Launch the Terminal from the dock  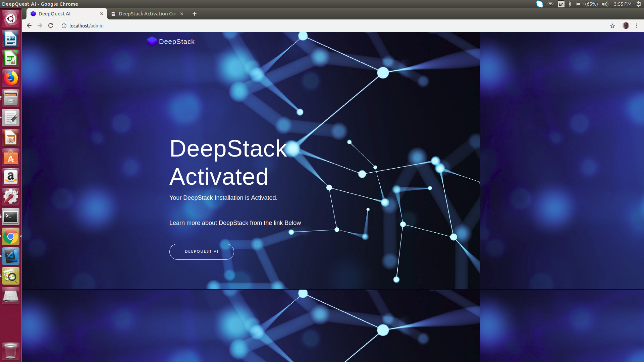(x=11, y=217)
